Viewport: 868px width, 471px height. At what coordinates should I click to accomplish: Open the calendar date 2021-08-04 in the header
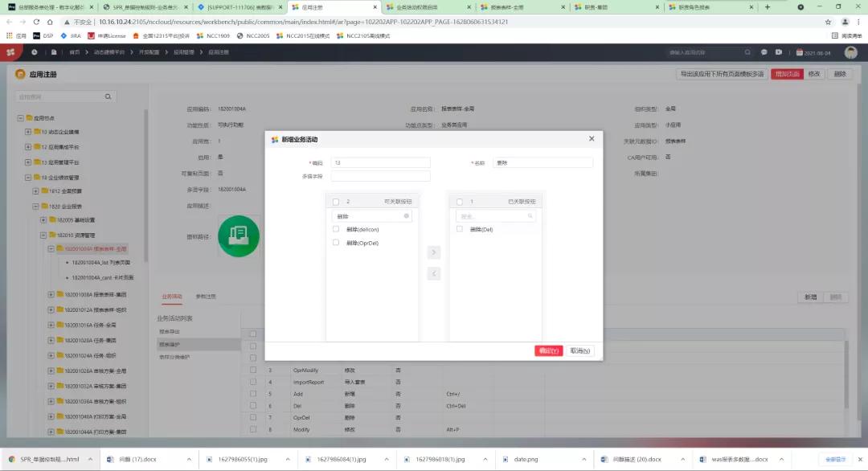click(813, 52)
